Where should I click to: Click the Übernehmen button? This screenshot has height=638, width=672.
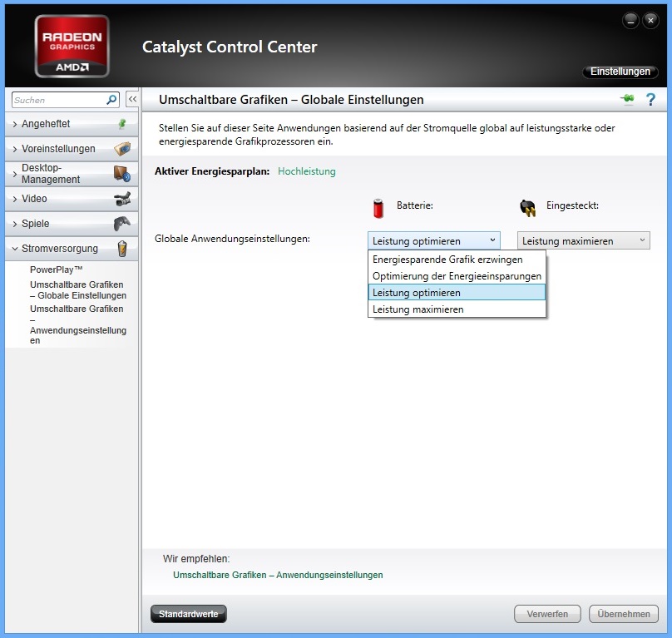624,614
